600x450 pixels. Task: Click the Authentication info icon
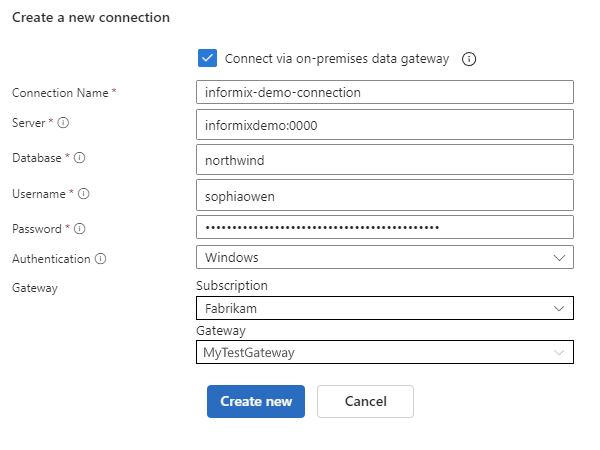tap(101, 258)
